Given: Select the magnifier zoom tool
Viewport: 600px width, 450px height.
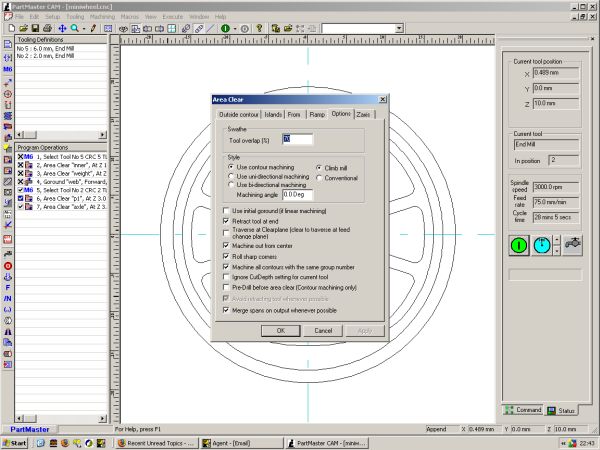Looking at the screenshot, I should point(75,28).
